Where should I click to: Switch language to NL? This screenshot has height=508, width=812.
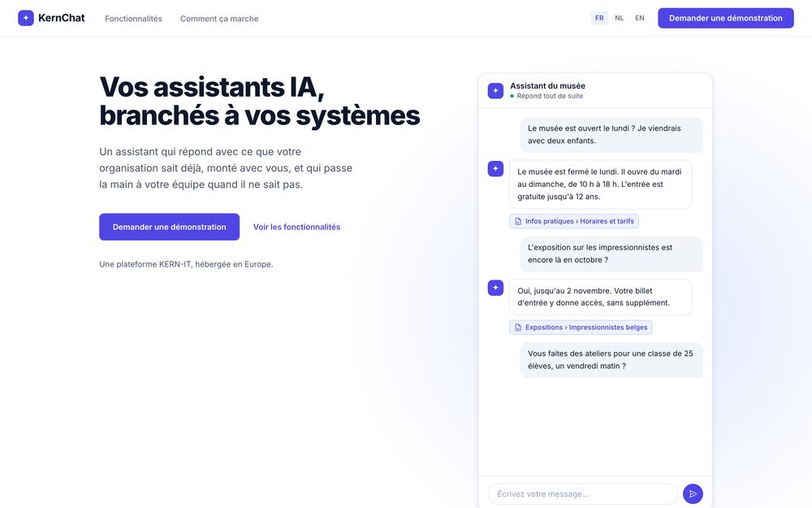click(620, 18)
